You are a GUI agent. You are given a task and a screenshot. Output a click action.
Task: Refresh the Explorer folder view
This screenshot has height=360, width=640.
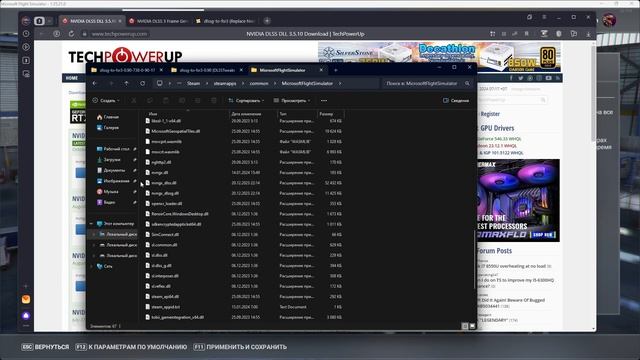coord(142,83)
